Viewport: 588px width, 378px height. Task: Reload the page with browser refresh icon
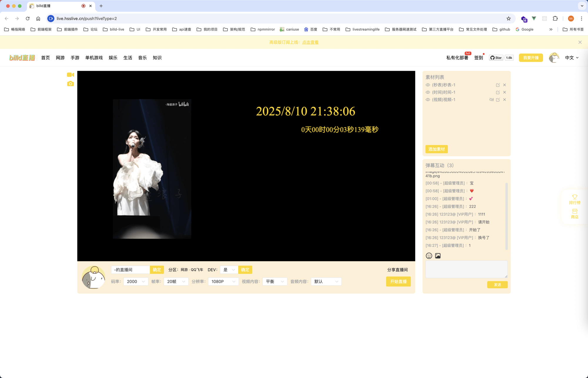coord(28,19)
